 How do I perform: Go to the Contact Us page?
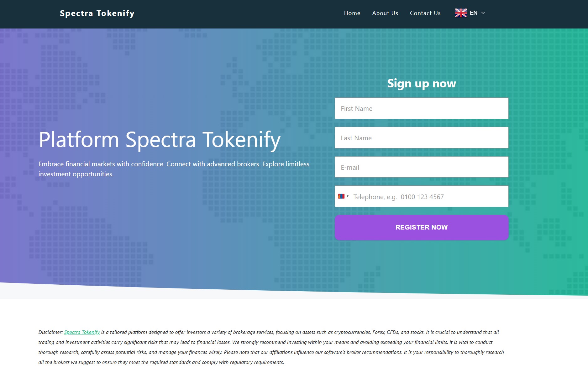point(425,13)
